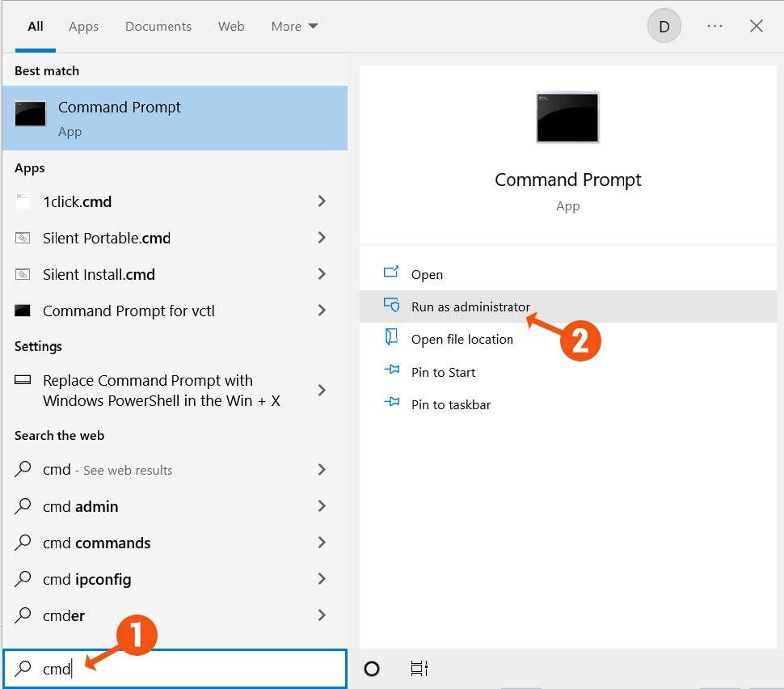784x689 pixels.
Task: Choose Run as administrator
Action: 567,306
